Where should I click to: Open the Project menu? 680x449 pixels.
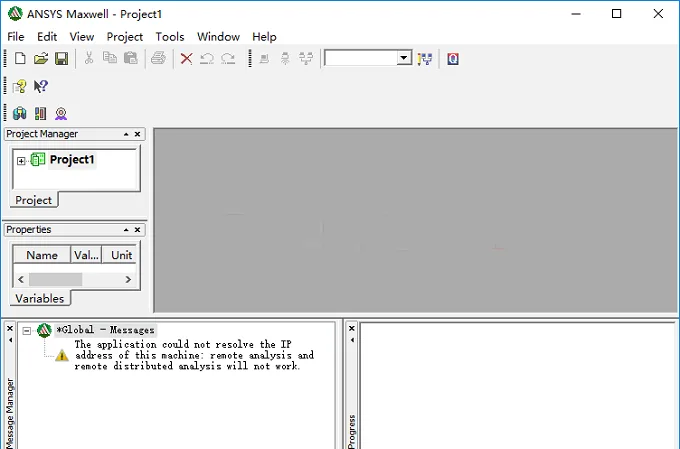pos(125,37)
